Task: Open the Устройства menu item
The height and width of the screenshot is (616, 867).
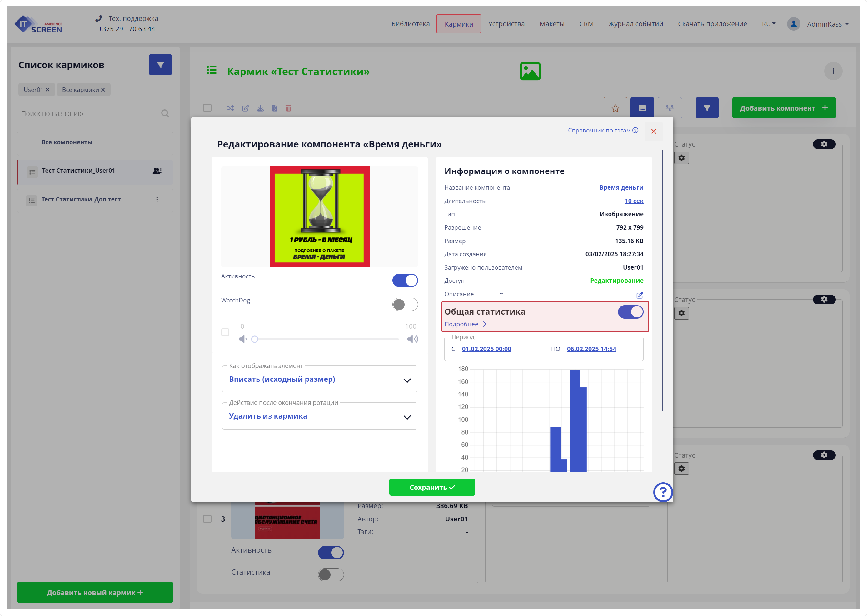Action: click(x=506, y=24)
